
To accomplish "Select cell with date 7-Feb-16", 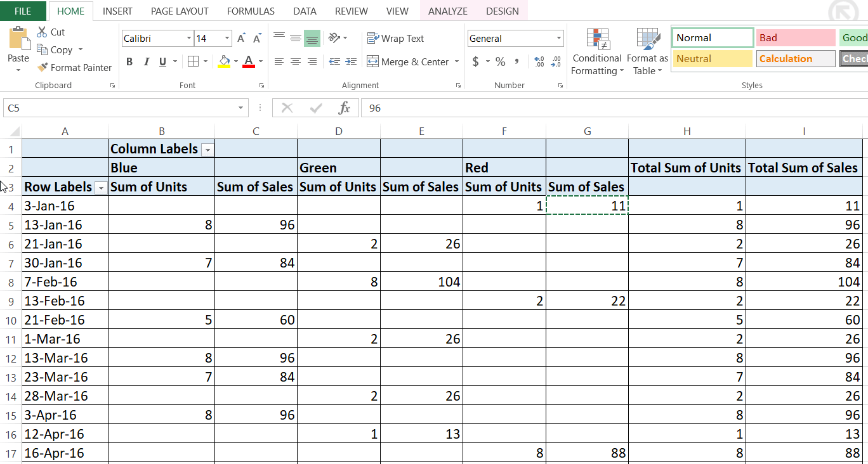I will click(x=65, y=281).
